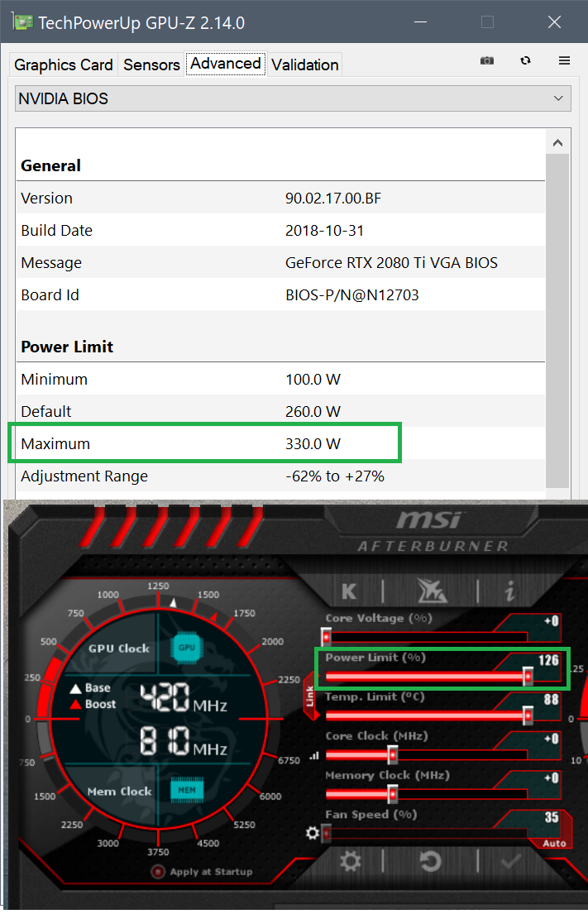Click the Temp. Limit slider handle
This screenshot has width=588, height=914.
pos(528,715)
